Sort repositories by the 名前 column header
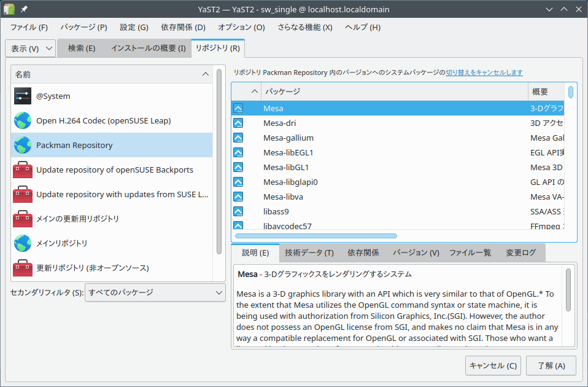The image size is (588, 387). coord(112,74)
